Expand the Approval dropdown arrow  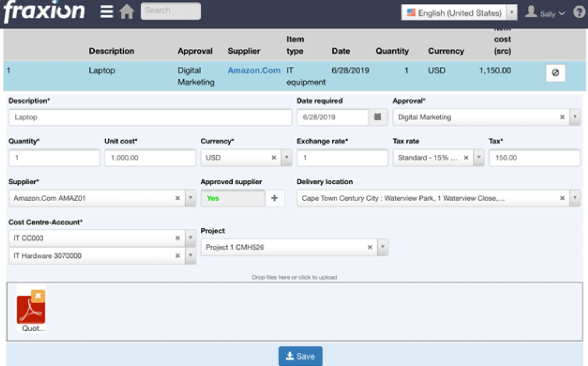[575, 117]
